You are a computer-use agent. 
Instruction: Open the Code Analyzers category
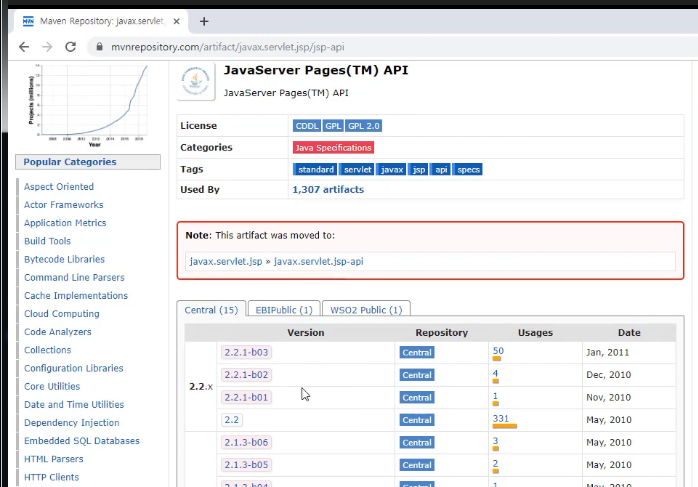[x=57, y=332]
